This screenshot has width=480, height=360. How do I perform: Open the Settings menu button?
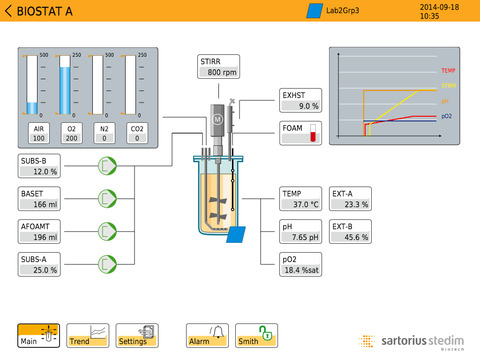tap(137, 336)
